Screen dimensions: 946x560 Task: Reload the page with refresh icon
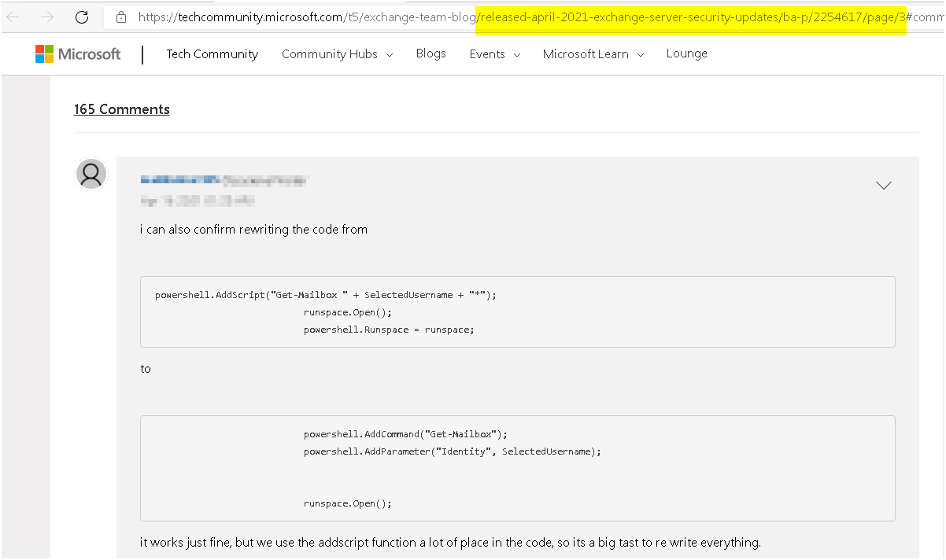pyautogui.click(x=81, y=17)
